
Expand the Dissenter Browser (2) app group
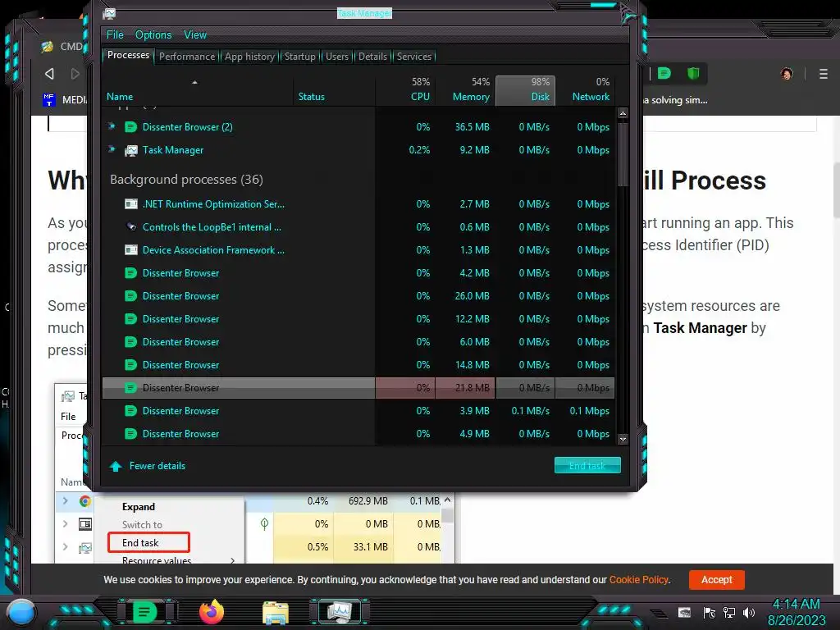coord(112,126)
